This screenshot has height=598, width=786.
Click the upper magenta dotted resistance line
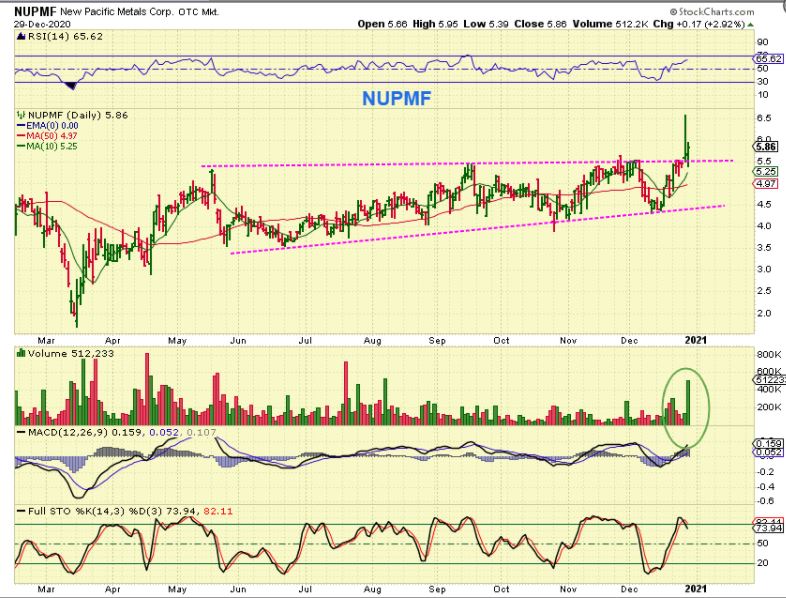(400, 164)
